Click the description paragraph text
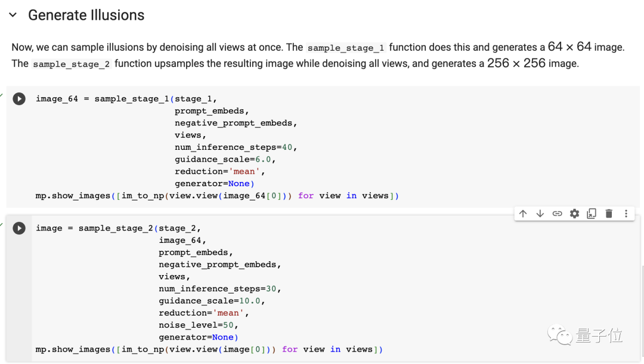The image size is (644, 364). (x=298, y=55)
